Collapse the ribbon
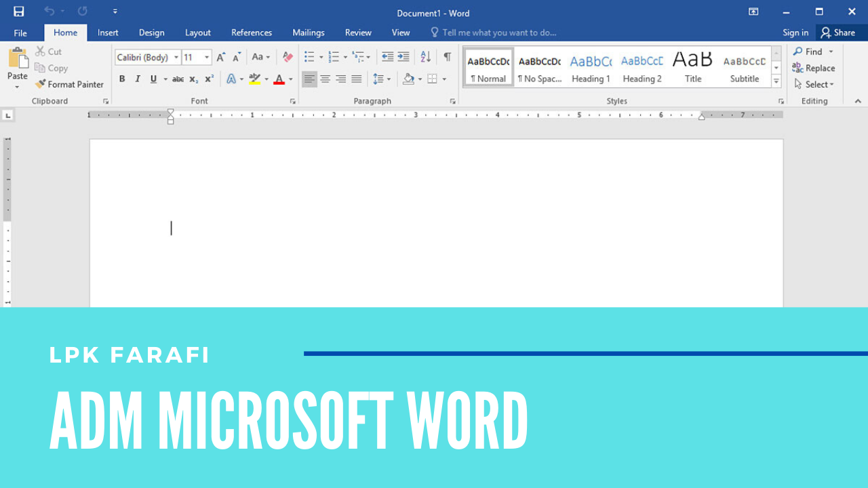 857,101
